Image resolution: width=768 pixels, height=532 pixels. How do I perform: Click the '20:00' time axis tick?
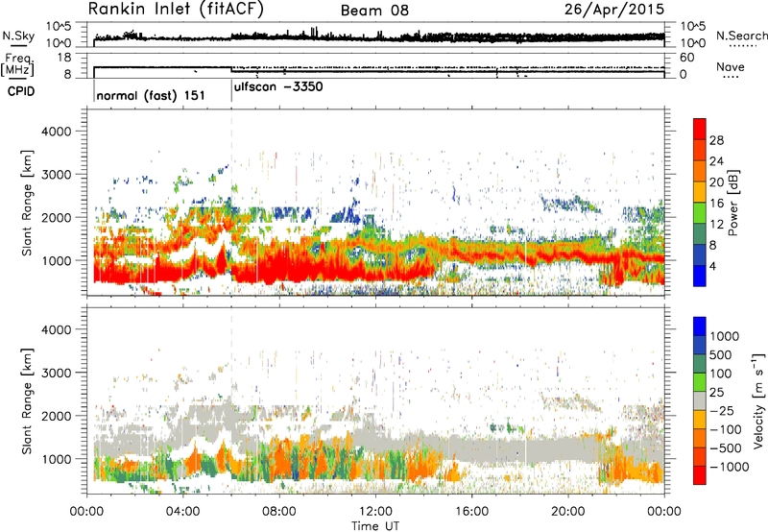tap(568, 512)
